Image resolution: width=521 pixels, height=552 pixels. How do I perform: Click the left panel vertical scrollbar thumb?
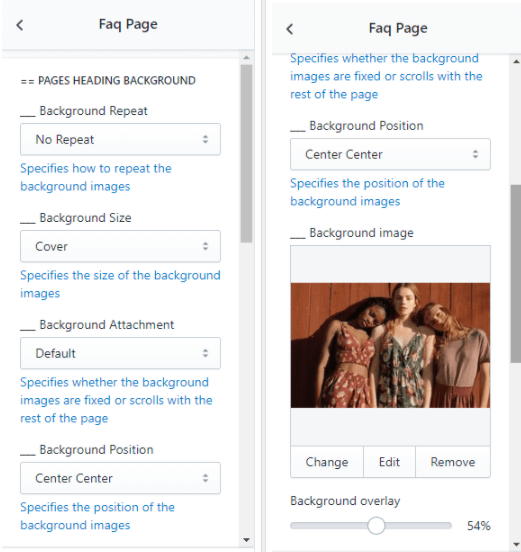pyautogui.click(x=246, y=153)
